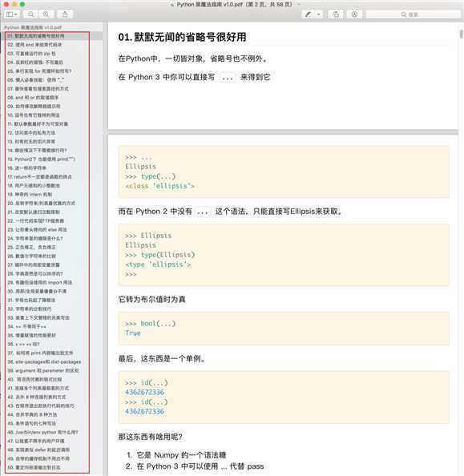Select entry 22 about the FTP server
Screen dimensions: 464x476
[x=36, y=220]
